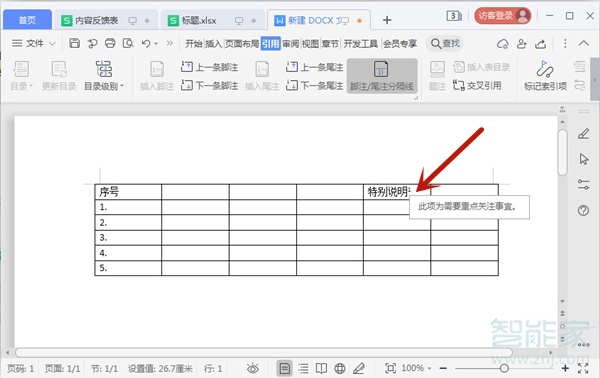Expand the 文件 menu dropdown arrow
This screenshot has width=600, height=378.
(x=52, y=44)
